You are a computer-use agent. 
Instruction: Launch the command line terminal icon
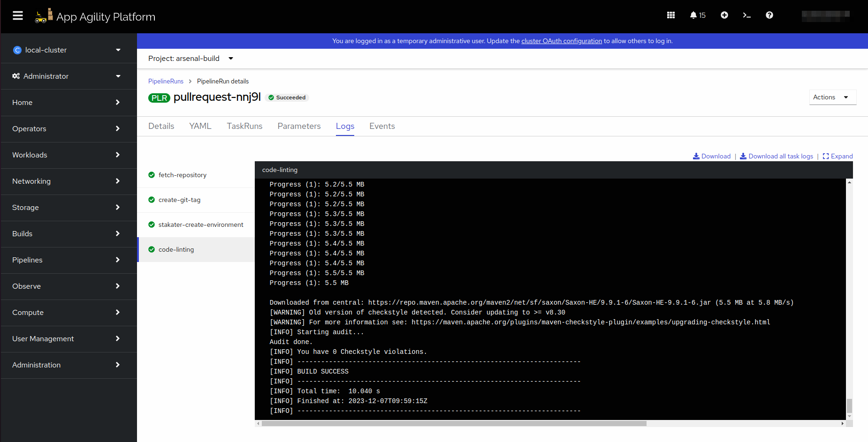click(747, 15)
